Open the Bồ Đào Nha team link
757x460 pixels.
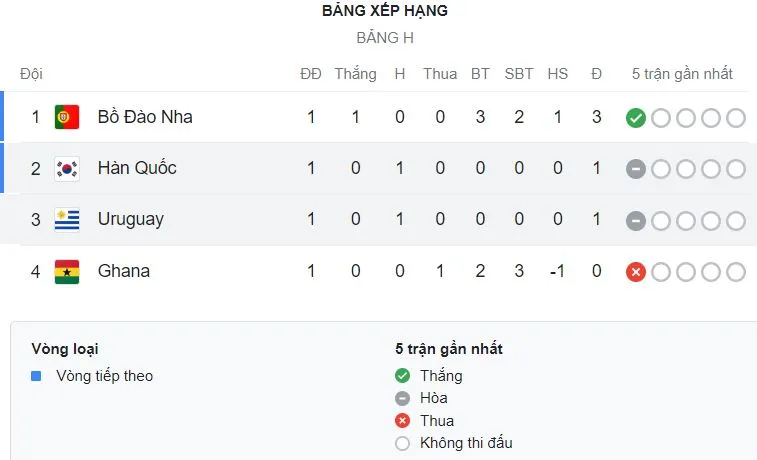pyautogui.click(x=145, y=117)
